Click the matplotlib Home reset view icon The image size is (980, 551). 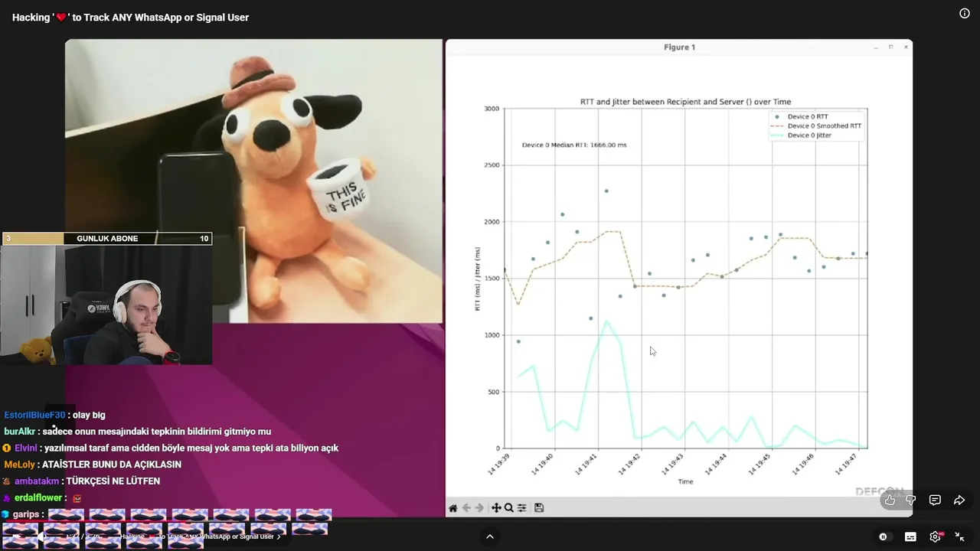pos(453,508)
